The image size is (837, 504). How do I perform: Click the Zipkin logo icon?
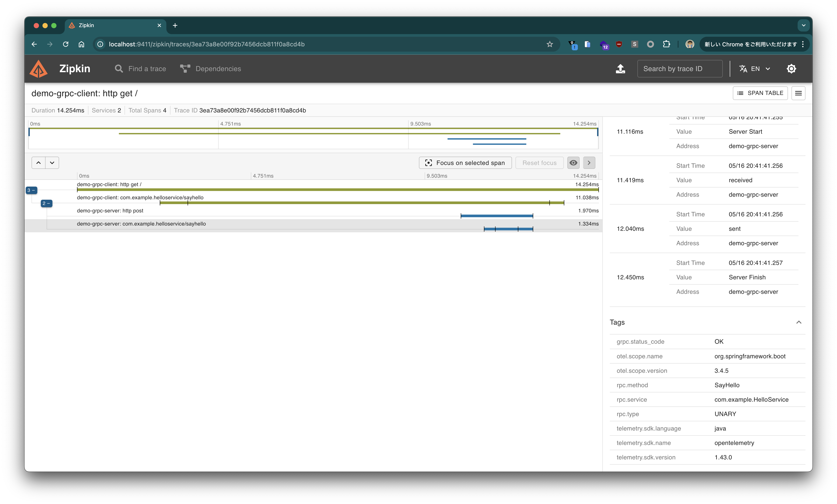pyautogui.click(x=39, y=68)
